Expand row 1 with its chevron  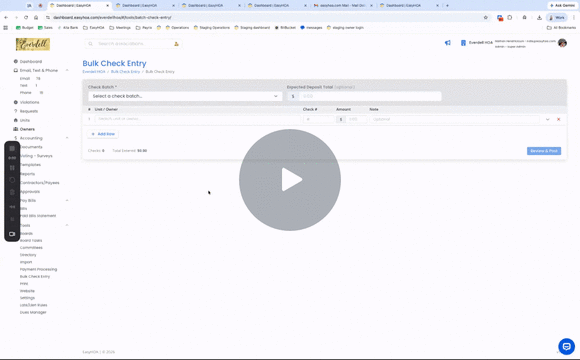click(547, 119)
